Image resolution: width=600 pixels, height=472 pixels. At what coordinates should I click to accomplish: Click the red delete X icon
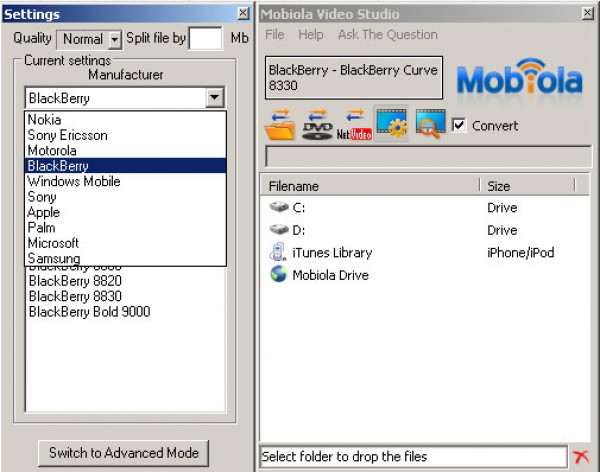[581, 456]
